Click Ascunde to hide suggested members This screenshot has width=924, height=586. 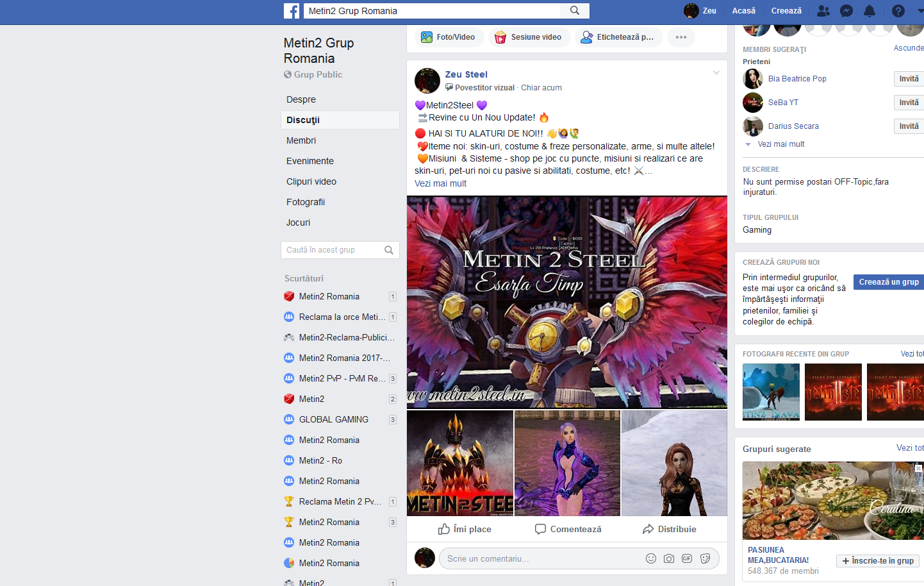909,48
